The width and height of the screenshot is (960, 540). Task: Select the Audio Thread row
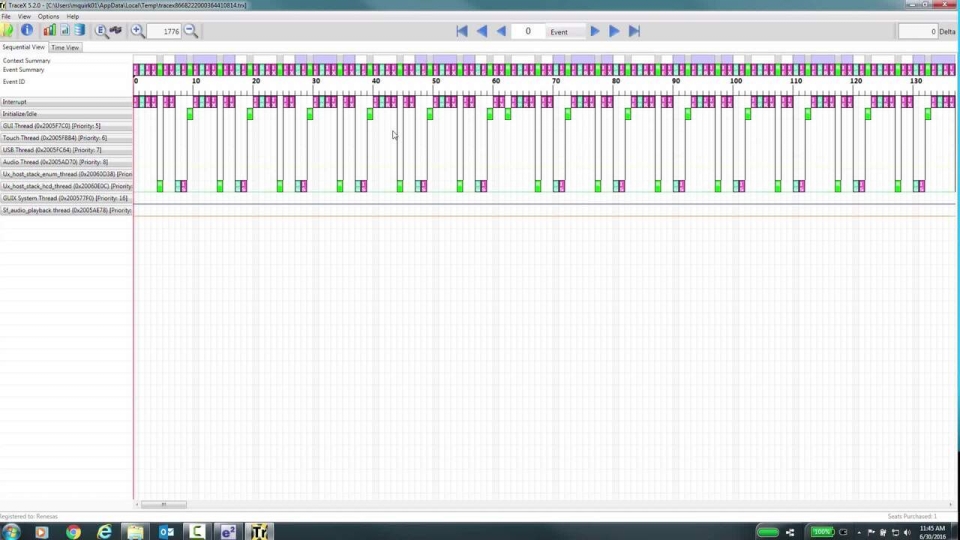(66, 162)
